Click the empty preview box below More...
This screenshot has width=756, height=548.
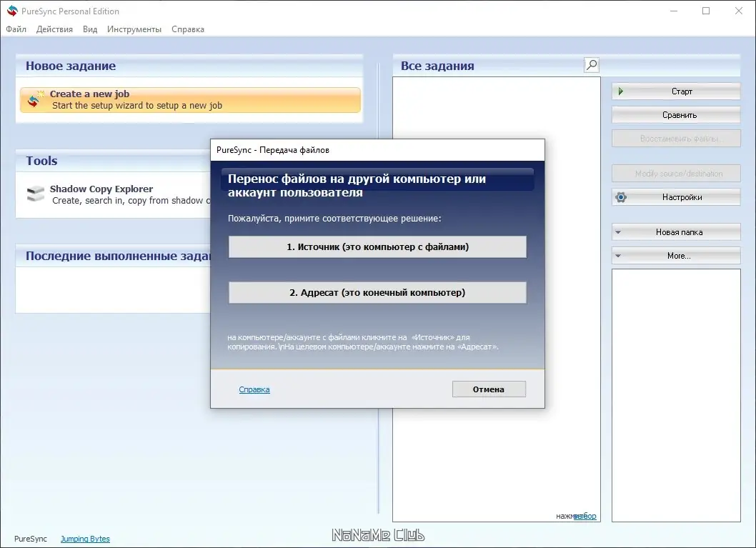pos(676,395)
